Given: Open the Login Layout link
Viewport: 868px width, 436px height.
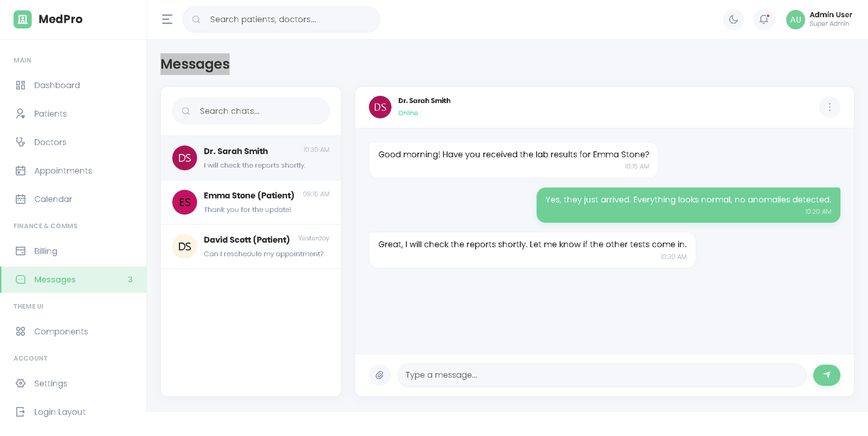Looking at the screenshot, I should point(60,412).
